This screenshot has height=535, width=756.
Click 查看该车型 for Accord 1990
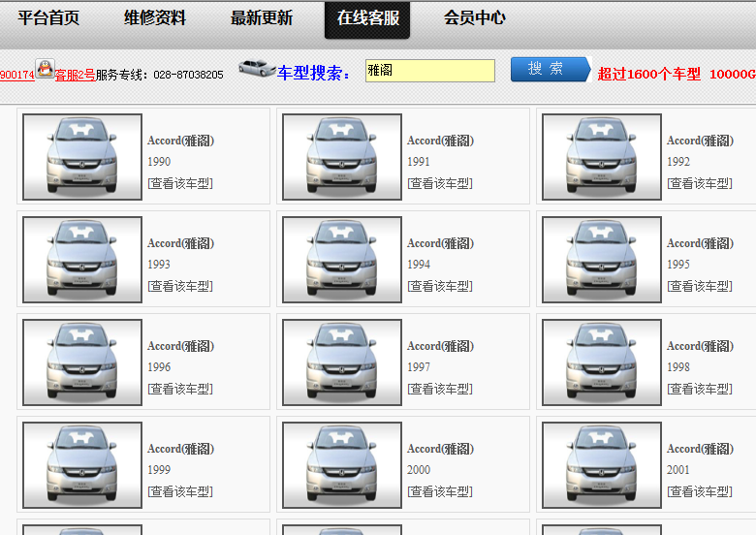[180, 183]
